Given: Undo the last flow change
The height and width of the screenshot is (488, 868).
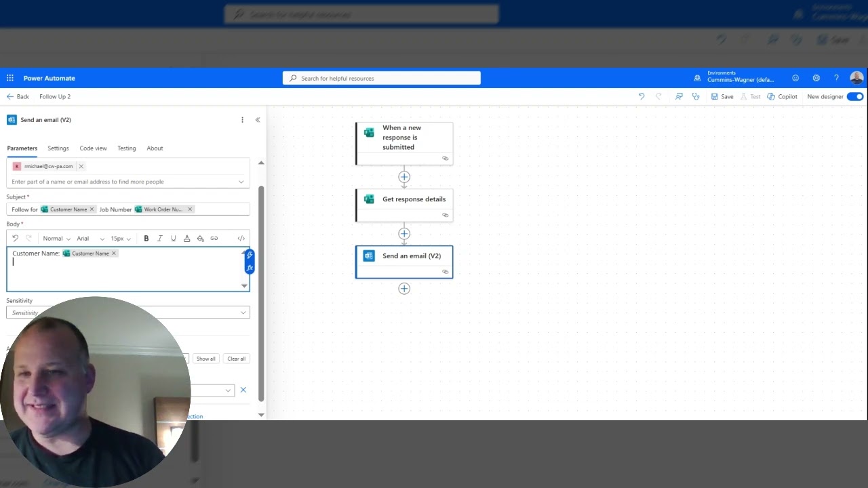Looking at the screenshot, I should pos(642,96).
